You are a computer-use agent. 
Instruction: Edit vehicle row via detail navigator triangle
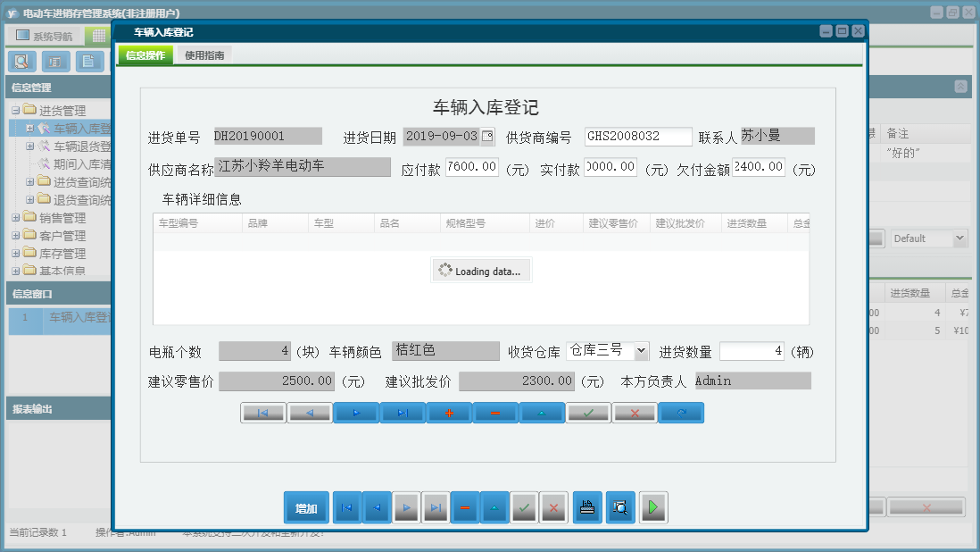(542, 413)
